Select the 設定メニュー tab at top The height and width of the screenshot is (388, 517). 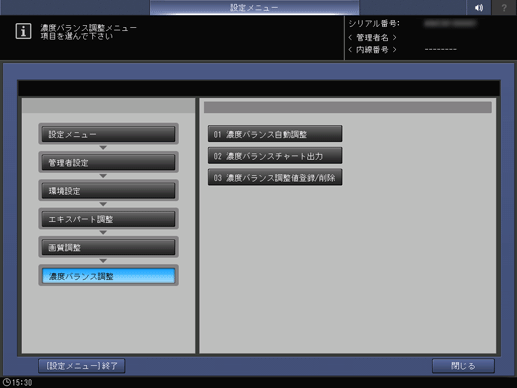point(254,7)
